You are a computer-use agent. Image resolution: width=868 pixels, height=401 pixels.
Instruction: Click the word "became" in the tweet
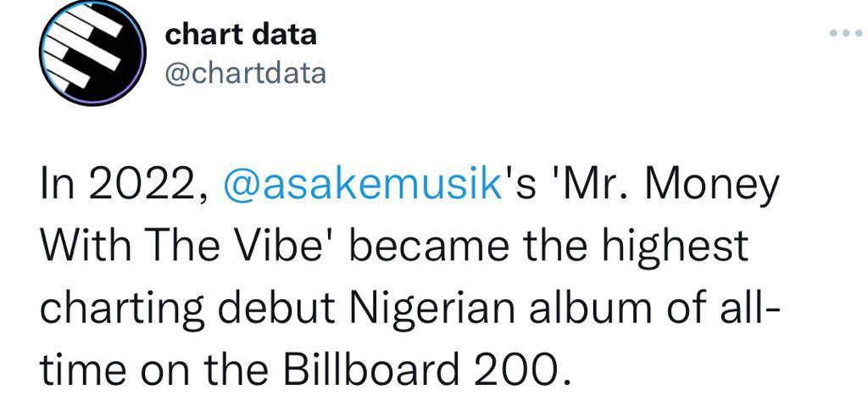point(428,245)
